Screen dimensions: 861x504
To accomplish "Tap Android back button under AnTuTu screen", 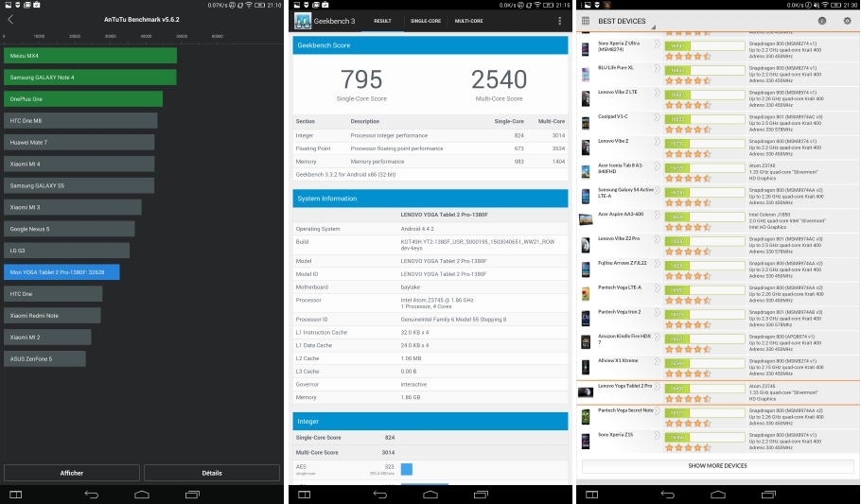I will 91,495.
